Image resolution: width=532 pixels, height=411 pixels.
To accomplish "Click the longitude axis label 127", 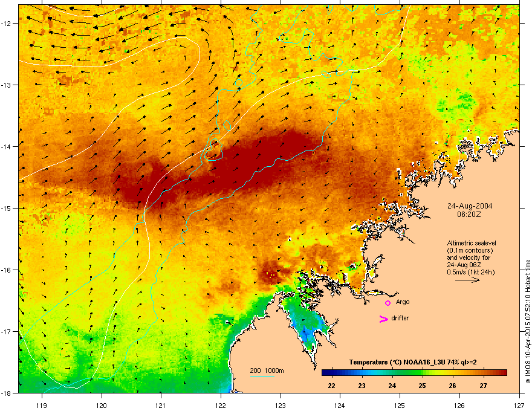I will click(519, 405).
